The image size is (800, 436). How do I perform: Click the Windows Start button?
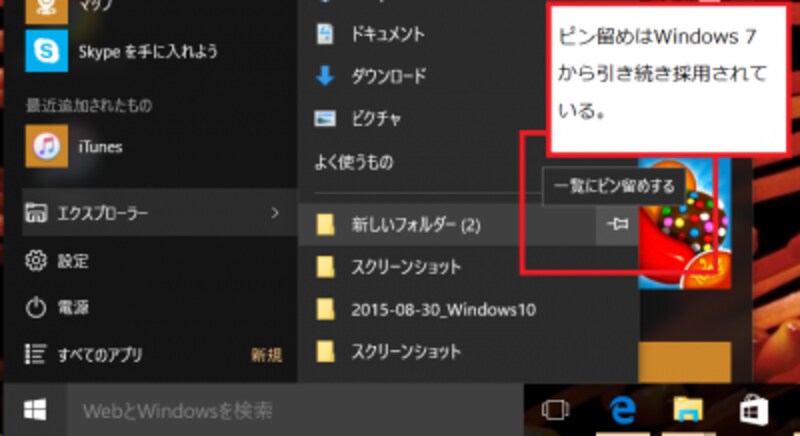coord(35,409)
